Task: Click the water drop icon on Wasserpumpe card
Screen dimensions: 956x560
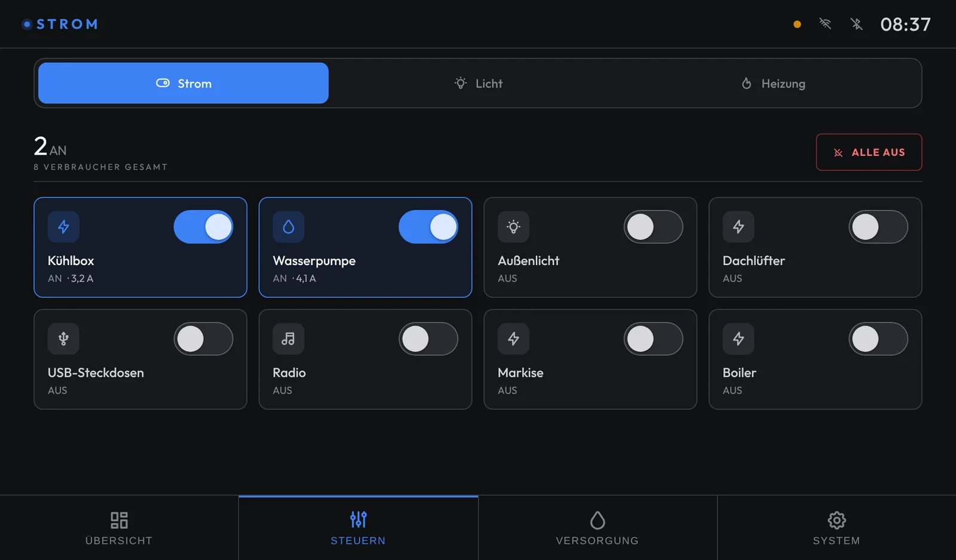Action: click(289, 227)
